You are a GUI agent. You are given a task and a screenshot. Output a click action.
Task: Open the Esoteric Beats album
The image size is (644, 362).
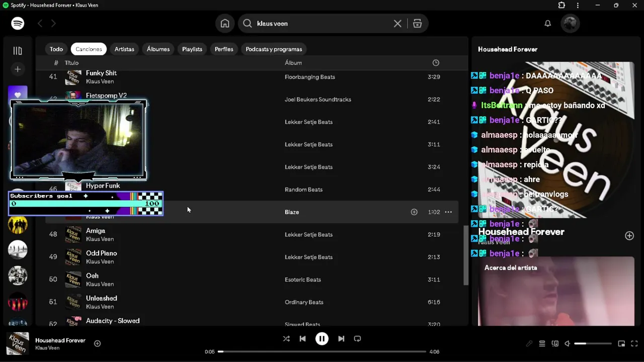[303, 280]
